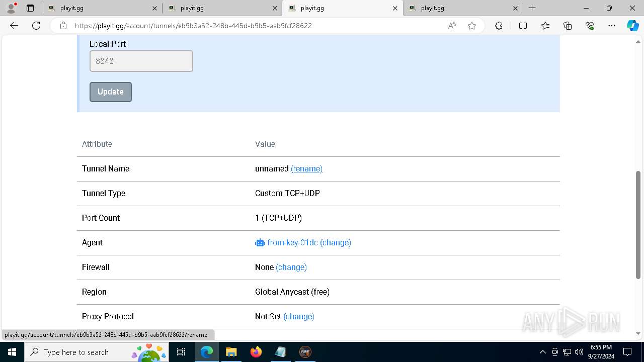Activate Read aloud icon in address bar
Viewport: 644px width, 362px height.
click(452, 26)
